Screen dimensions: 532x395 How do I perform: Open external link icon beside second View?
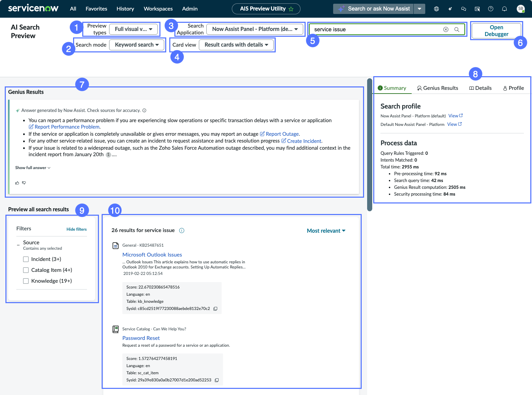pyautogui.click(x=460, y=124)
